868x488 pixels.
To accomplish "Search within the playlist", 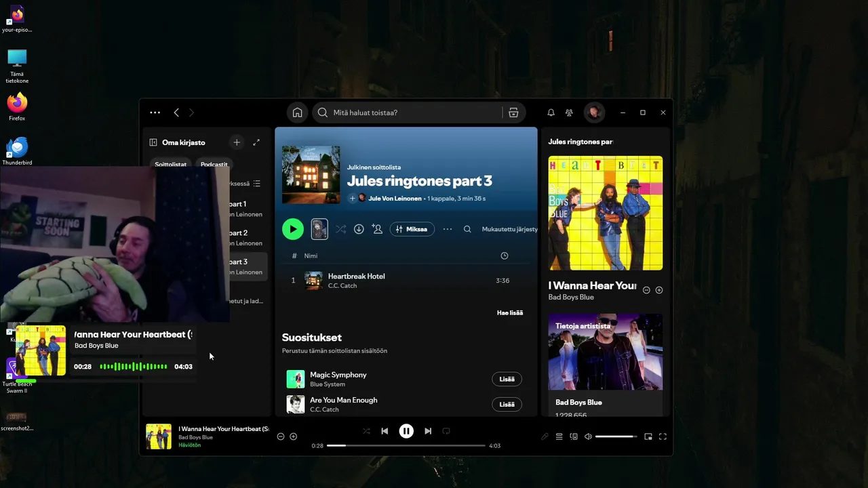I will tap(467, 229).
